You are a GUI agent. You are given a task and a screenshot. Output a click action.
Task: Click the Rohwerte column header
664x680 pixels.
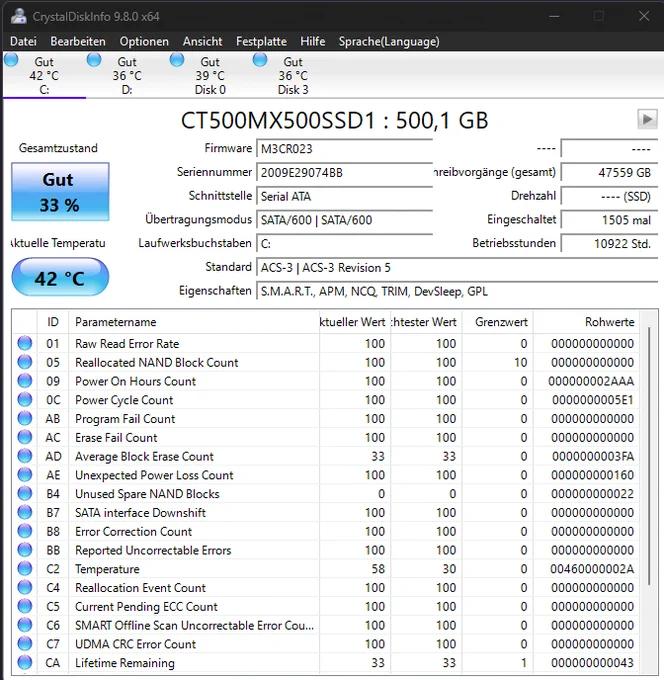[x=586, y=322]
